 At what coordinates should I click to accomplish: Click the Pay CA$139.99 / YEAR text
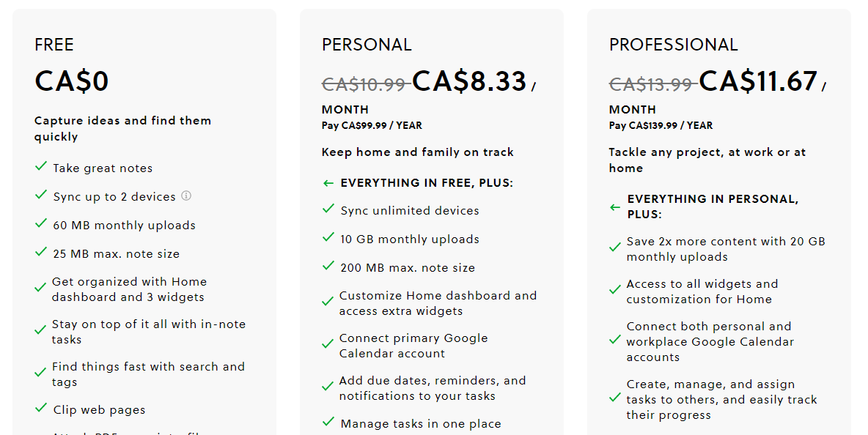pos(661,125)
